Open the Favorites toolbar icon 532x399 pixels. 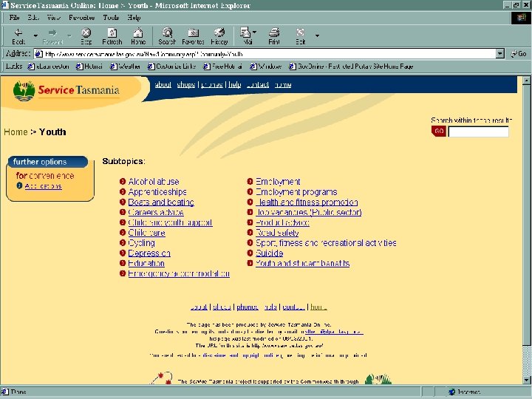coord(193,36)
